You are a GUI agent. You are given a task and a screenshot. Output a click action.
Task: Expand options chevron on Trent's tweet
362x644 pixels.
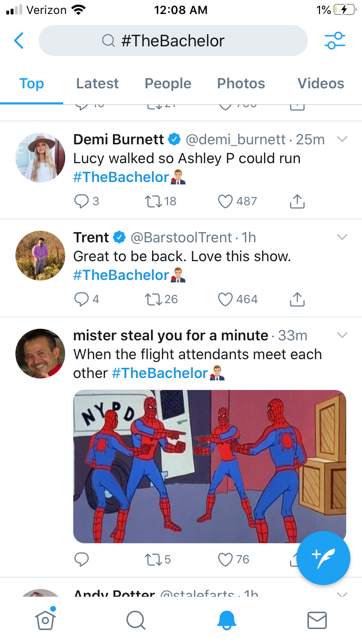[x=342, y=238]
